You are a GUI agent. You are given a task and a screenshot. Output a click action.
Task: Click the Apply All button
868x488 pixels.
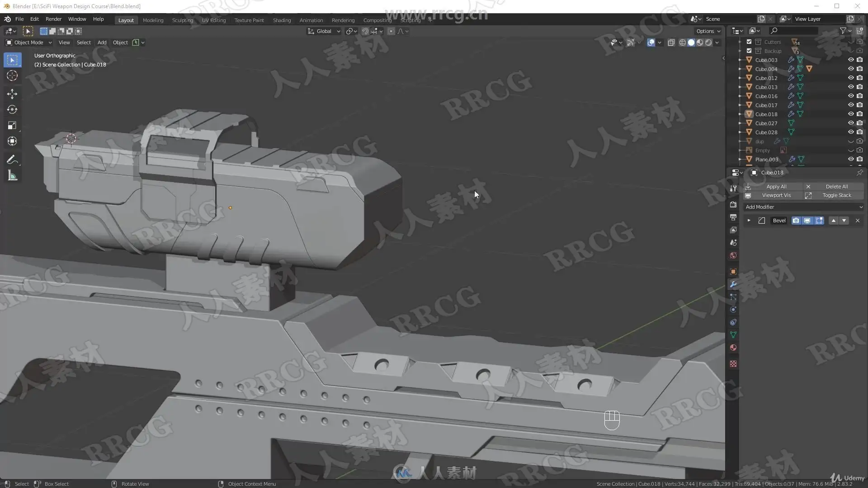(x=776, y=187)
